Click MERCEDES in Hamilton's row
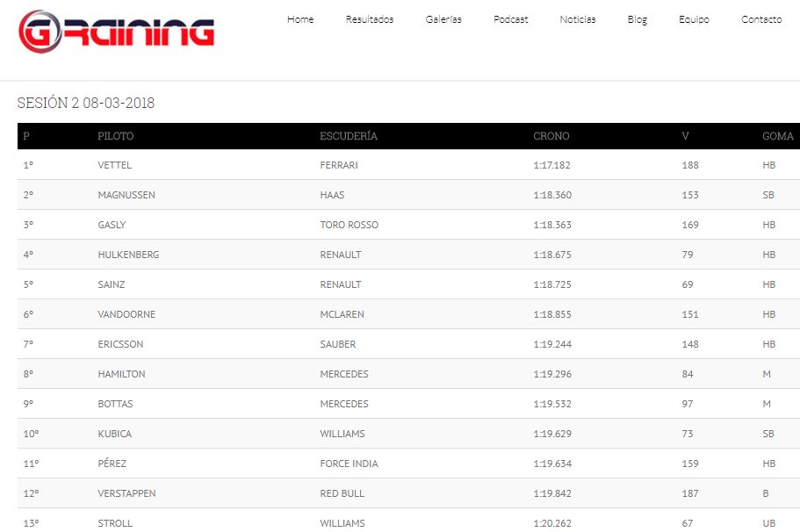 [x=344, y=374]
